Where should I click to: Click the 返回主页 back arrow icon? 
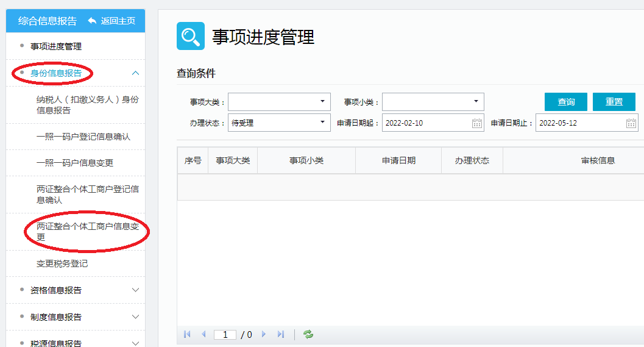click(92, 21)
